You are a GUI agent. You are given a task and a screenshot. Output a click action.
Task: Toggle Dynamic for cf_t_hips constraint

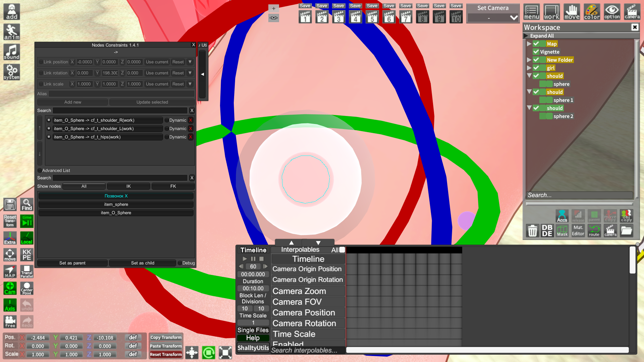click(x=167, y=137)
